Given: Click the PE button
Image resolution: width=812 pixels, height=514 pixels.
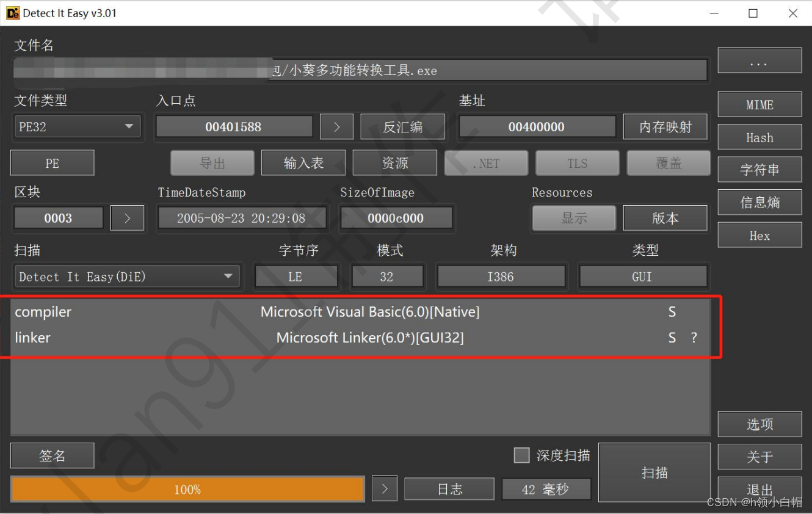Looking at the screenshot, I should coord(53,163).
